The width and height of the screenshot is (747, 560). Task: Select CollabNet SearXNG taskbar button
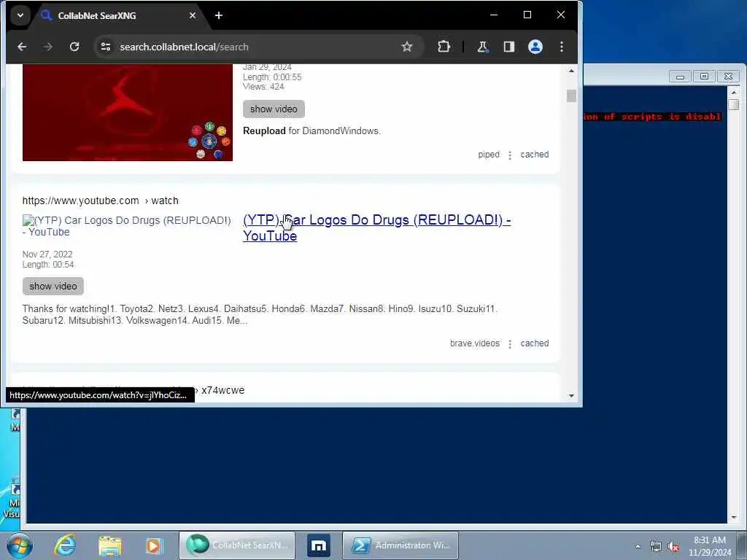coord(237,545)
